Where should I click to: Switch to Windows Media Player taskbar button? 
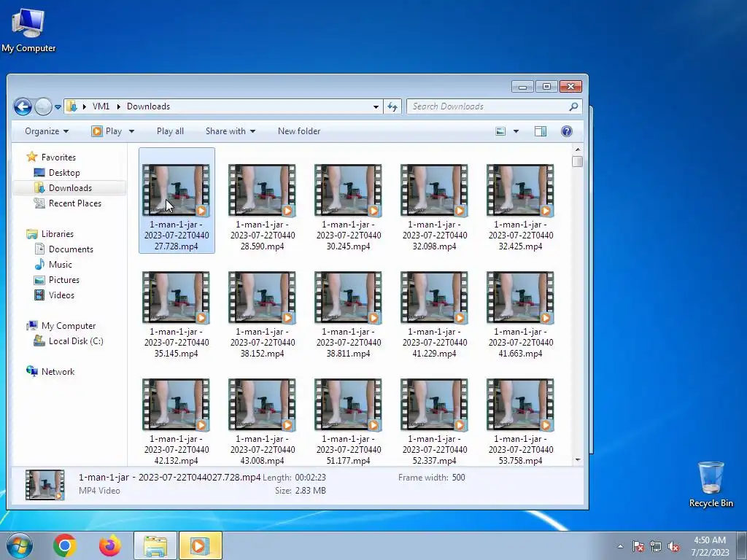coord(200,545)
